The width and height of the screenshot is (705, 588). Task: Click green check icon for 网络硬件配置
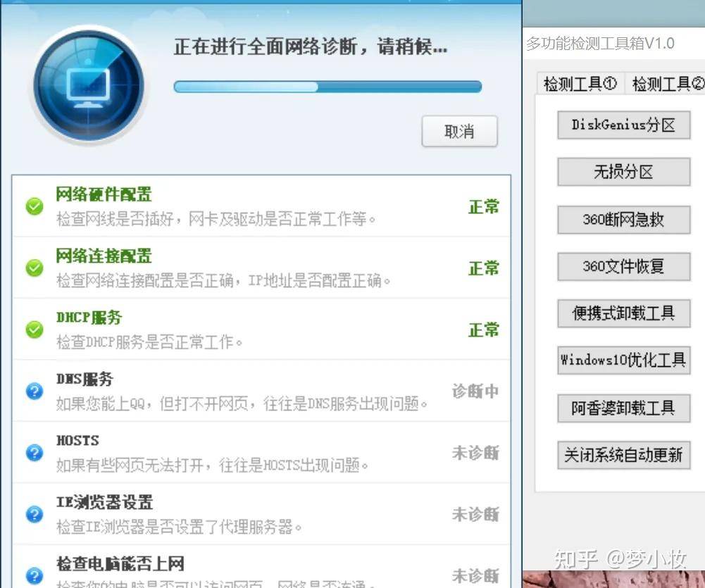35,206
